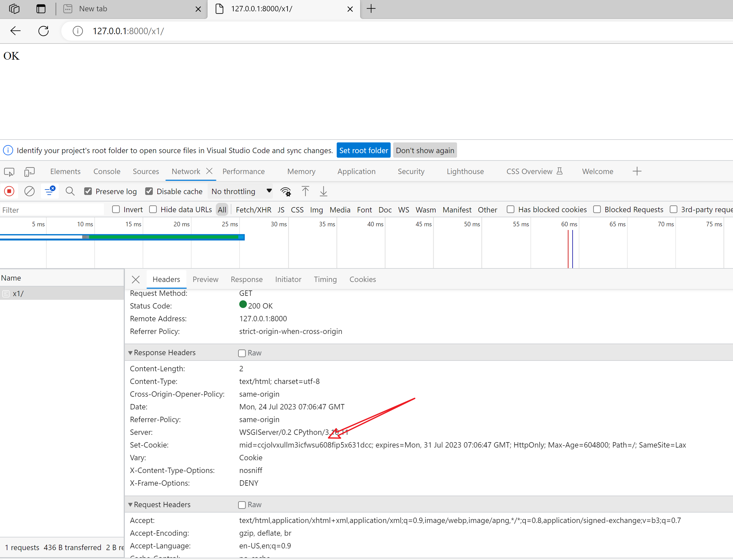The image size is (733, 560).
Task: Open network conditions wifi icon
Action: point(286,191)
